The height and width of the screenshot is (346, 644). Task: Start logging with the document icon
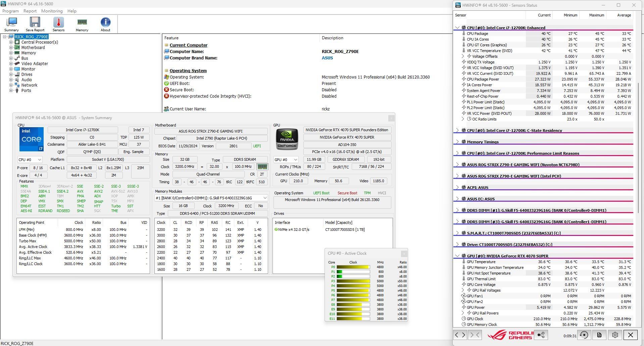pyautogui.click(x=599, y=335)
